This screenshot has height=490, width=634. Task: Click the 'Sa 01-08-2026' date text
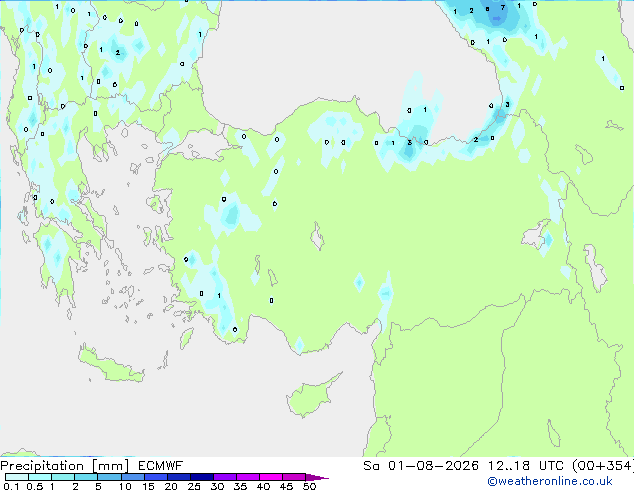(x=421, y=466)
